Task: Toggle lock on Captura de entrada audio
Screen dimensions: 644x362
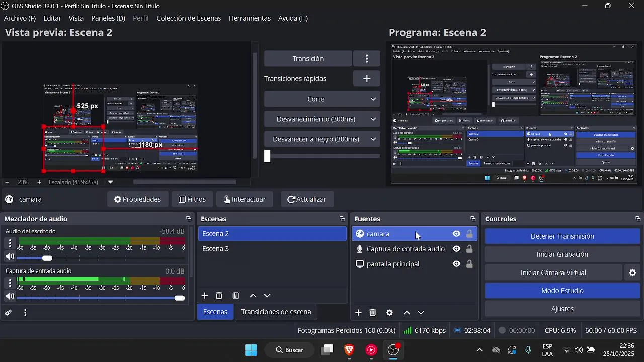Action: [469, 249]
